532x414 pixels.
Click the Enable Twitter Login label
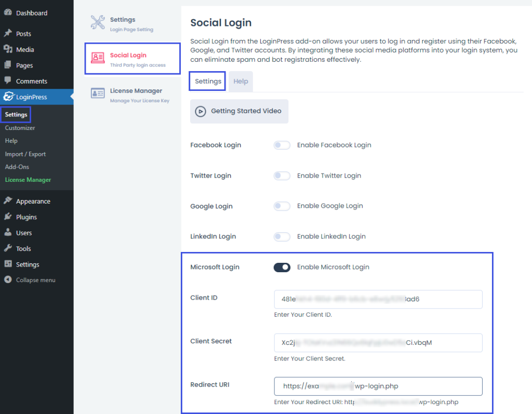(x=329, y=176)
